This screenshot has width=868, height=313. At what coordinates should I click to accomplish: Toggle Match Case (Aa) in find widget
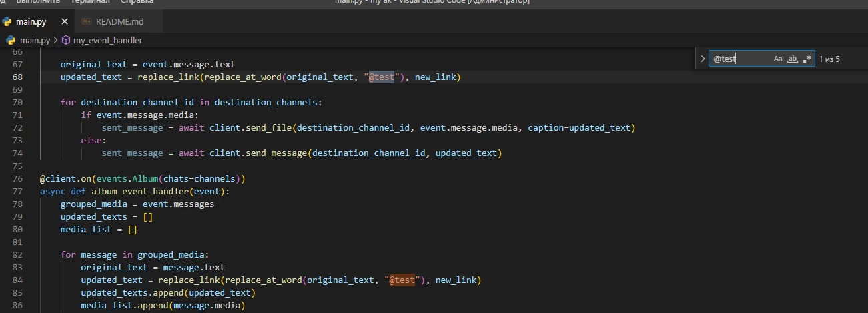pos(777,59)
